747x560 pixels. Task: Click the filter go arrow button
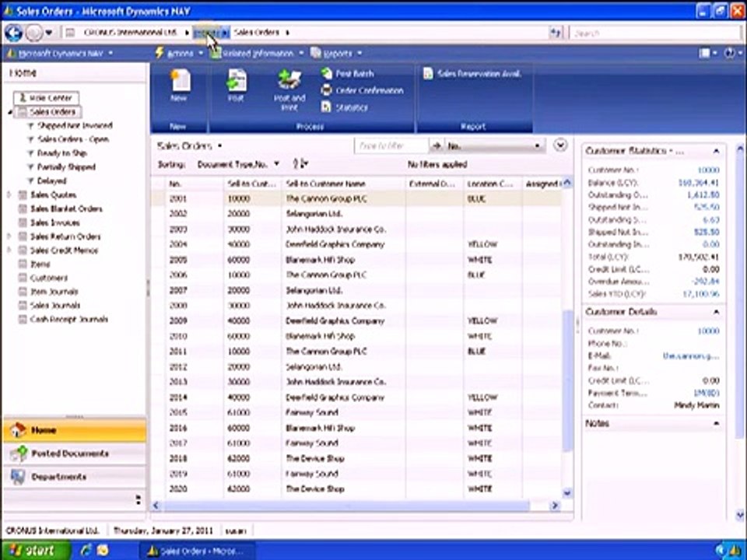(x=436, y=145)
